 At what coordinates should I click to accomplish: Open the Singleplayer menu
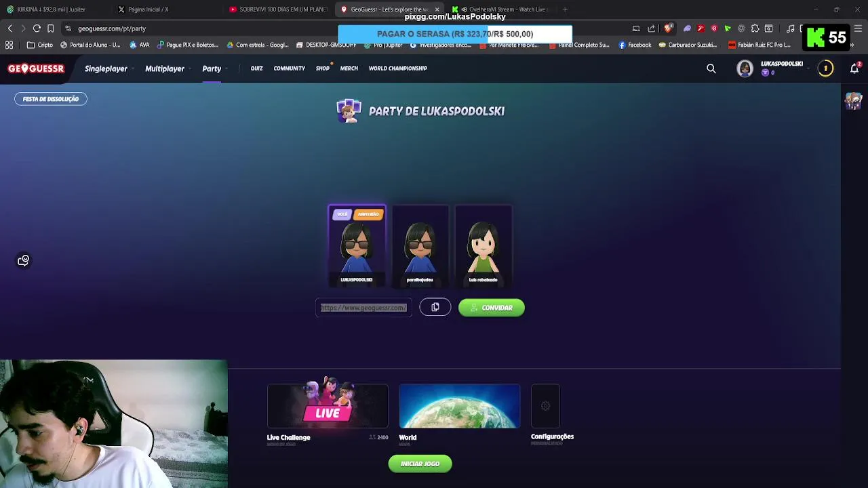(106, 68)
